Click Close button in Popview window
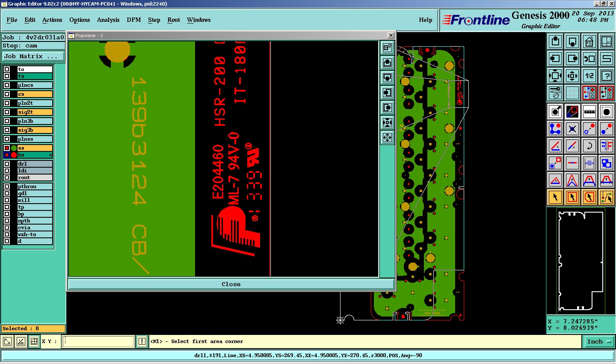Viewport: 616px width, 364px height. coord(231,284)
